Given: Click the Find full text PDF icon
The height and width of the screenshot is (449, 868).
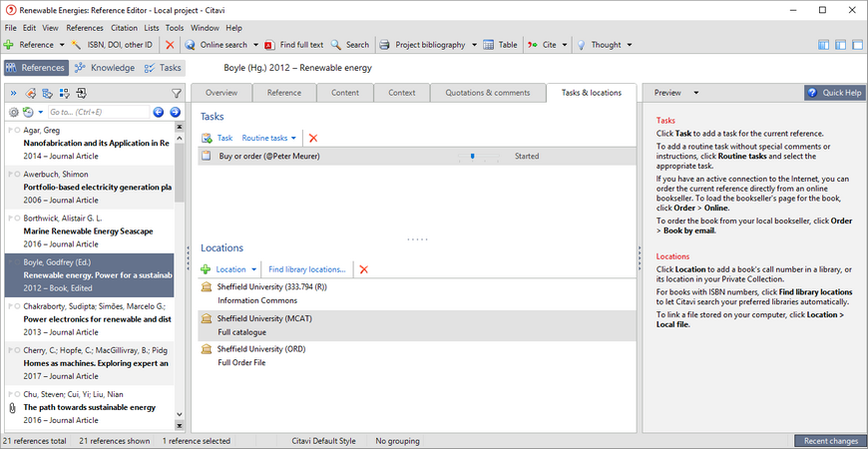Looking at the screenshot, I should [x=269, y=45].
